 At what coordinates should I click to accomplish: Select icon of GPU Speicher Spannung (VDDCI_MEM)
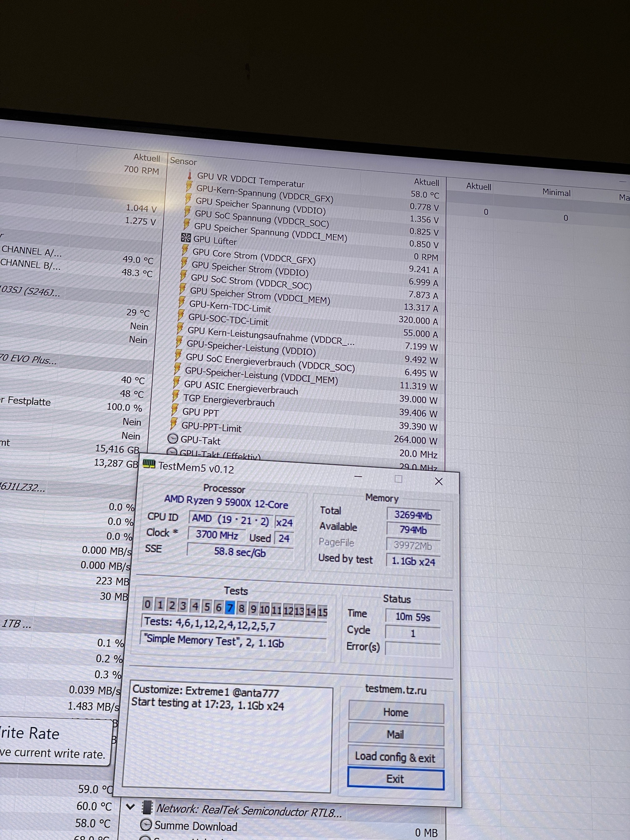tap(186, 224)
